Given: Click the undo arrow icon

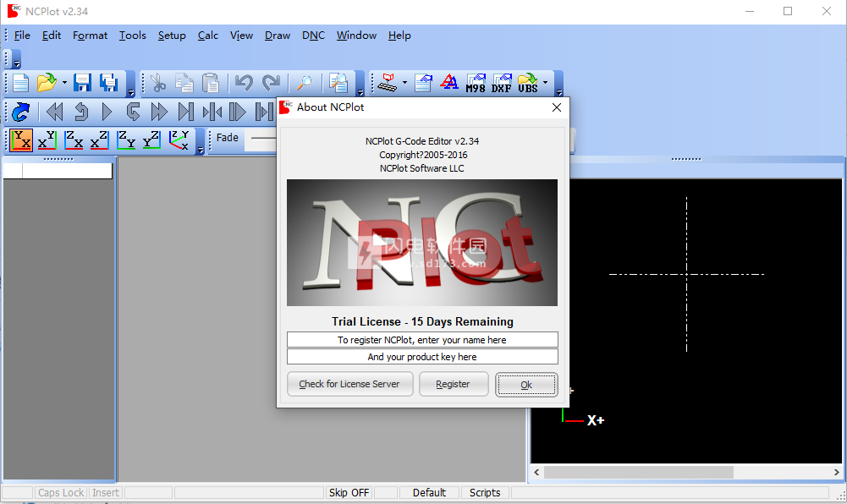Looking at the screenshot, I should click(x=244, y=83).
